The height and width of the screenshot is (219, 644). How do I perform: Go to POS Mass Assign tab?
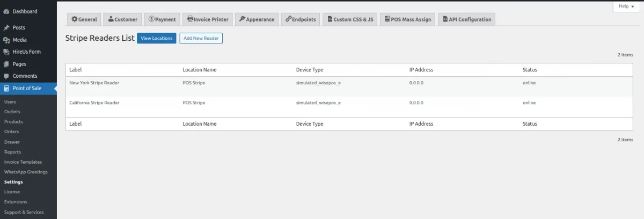pyautogui.click(x=407, y=19)
